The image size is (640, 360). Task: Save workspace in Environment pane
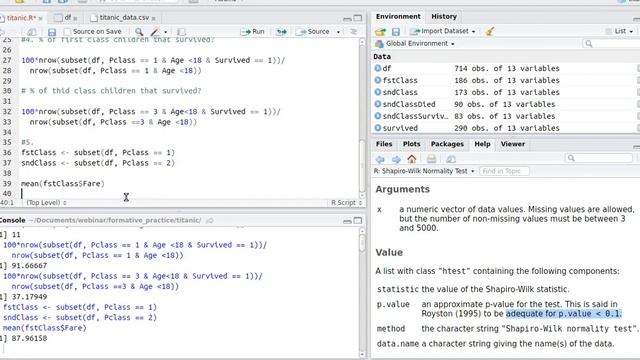[396, 31]
